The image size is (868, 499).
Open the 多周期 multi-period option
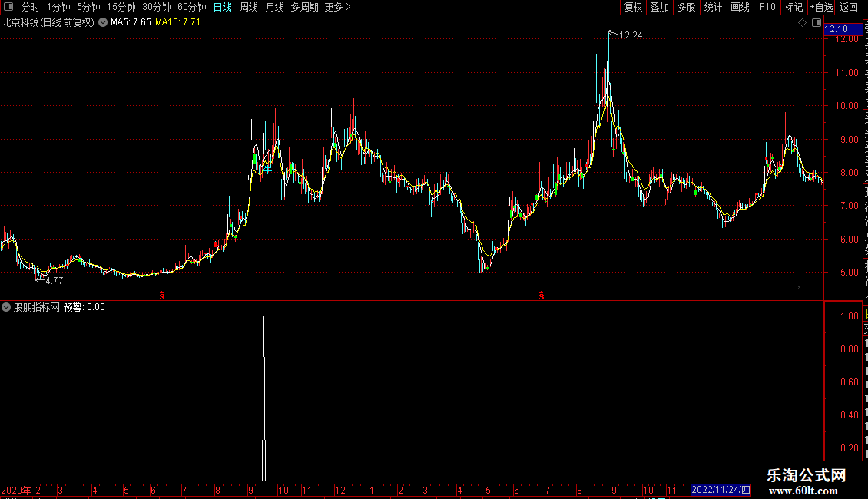coord(304,7)
